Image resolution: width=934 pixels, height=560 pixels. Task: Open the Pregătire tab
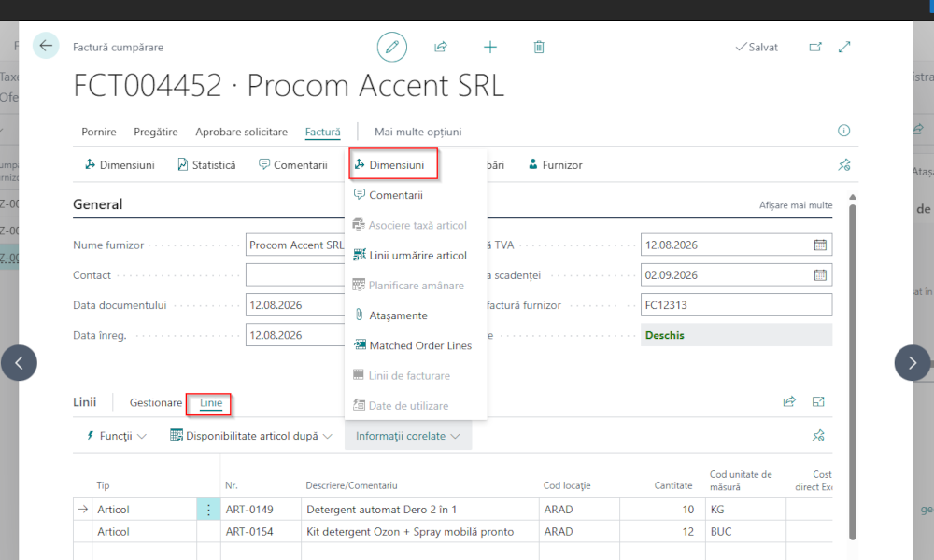pos(155,132)
